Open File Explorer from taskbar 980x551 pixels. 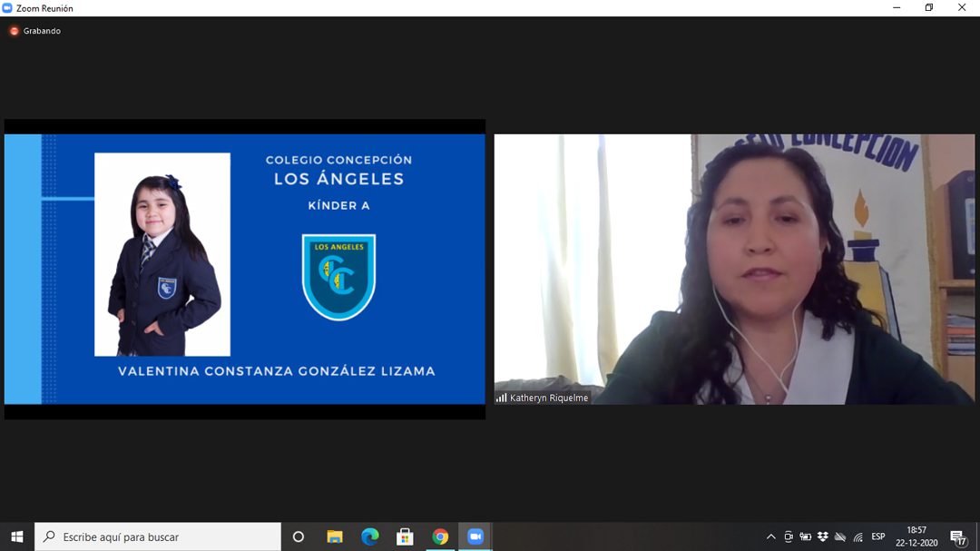click(334, 536)
